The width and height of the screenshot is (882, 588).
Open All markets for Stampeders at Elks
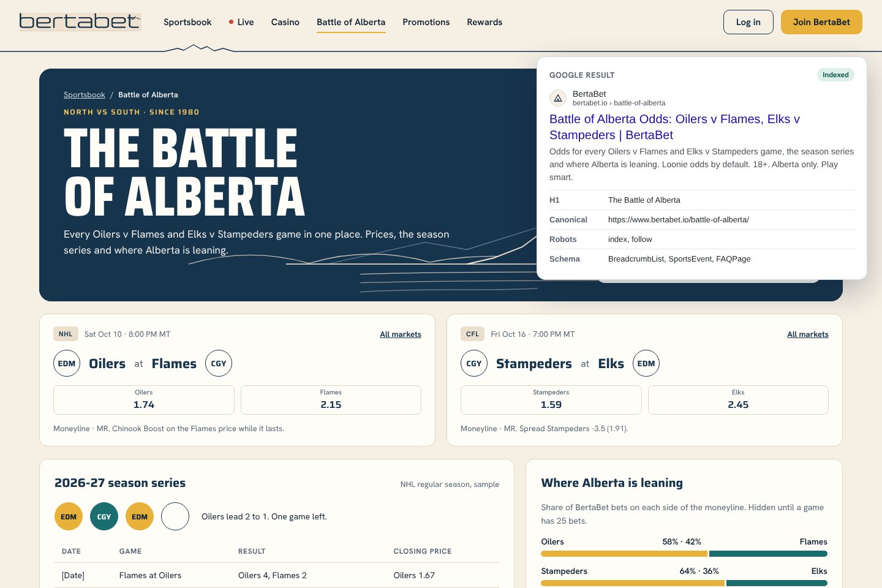click(x=808, y=334)
